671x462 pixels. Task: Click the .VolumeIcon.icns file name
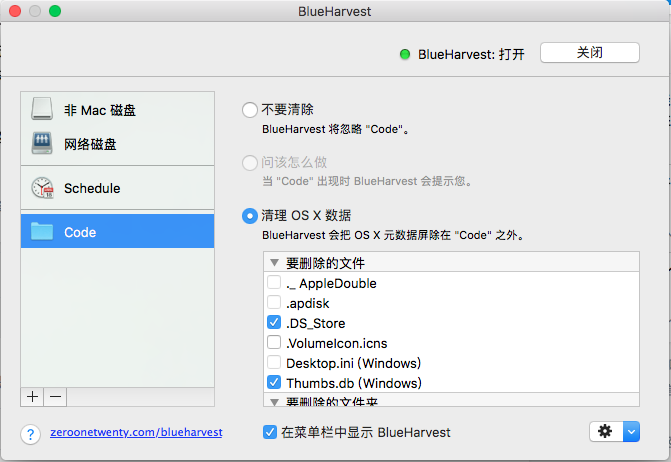(x=336, y=343)
